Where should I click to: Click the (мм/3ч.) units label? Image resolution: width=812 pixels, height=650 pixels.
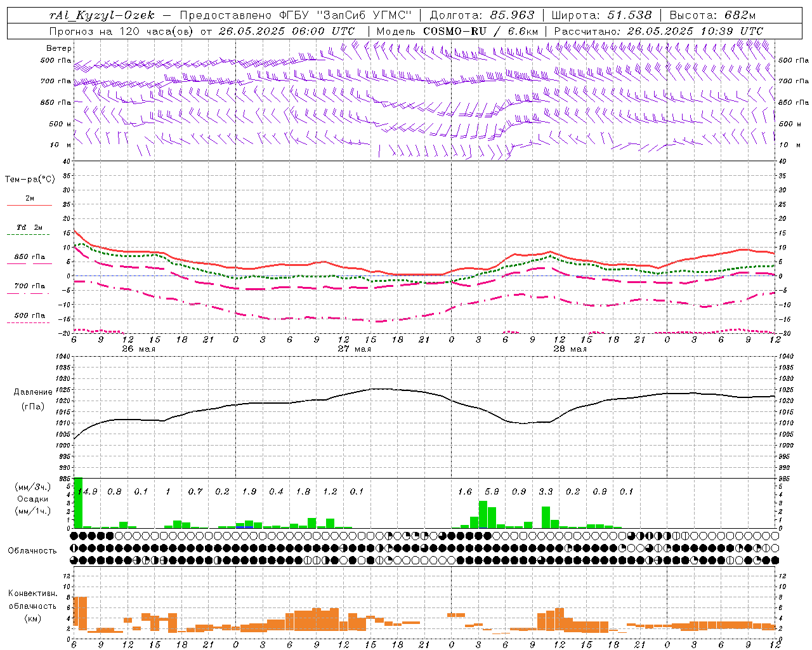pos(33,487)
